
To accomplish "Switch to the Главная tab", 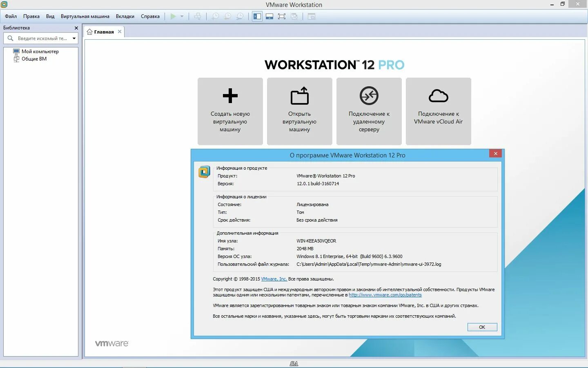I will coord(103,31).
